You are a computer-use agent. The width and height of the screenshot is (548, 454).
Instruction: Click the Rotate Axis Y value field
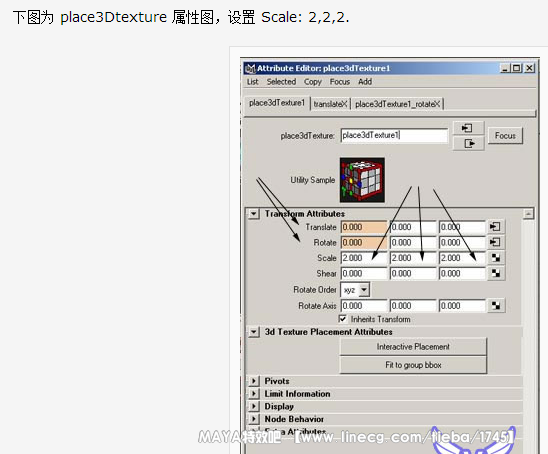point(413,306)
